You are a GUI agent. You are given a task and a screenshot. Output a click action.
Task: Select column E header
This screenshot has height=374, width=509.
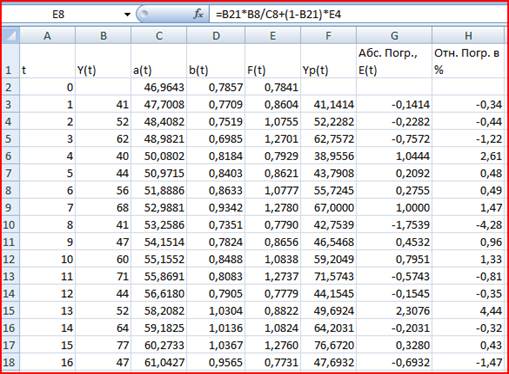[272, 36]
